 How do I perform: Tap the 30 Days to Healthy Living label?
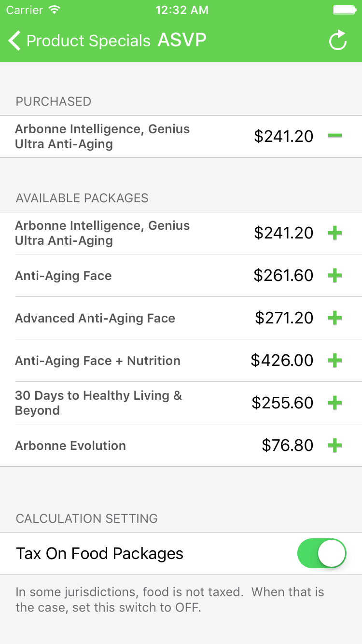(98, 403)
